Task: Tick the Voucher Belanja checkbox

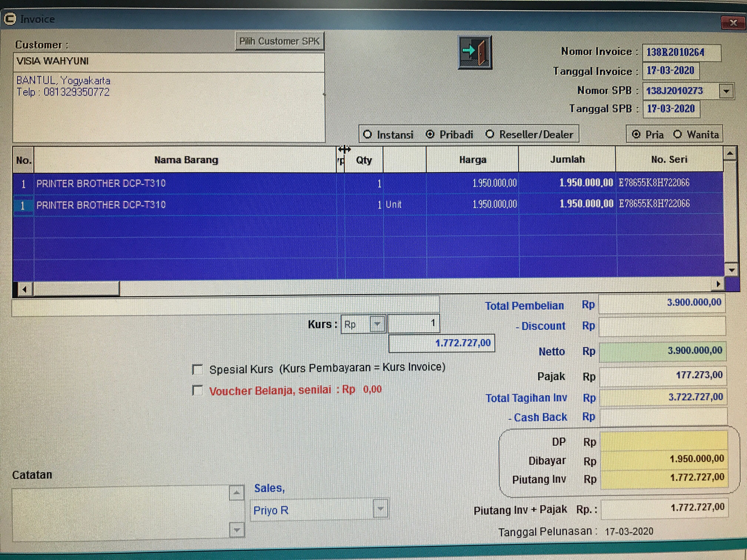Action: 197,391
